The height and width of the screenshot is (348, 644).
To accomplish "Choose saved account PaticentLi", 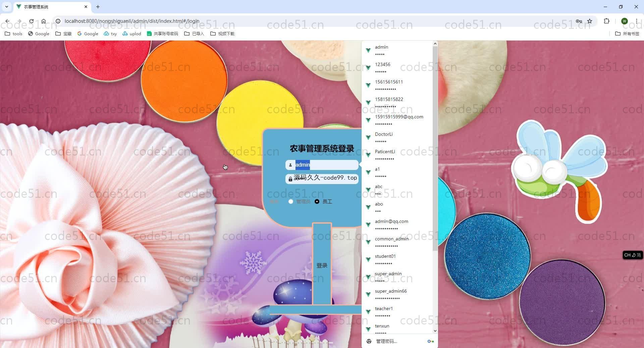I will pos(397,155).
